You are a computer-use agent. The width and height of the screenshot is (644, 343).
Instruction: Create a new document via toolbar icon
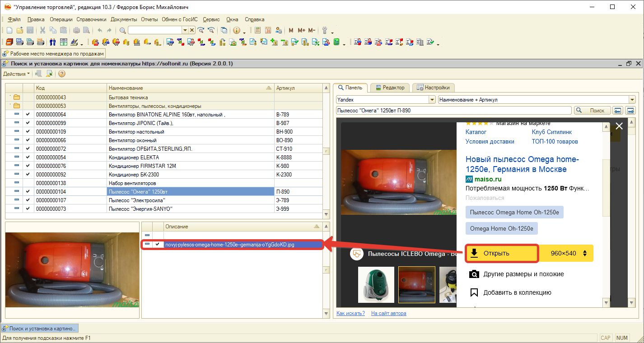tap(9, 30)
